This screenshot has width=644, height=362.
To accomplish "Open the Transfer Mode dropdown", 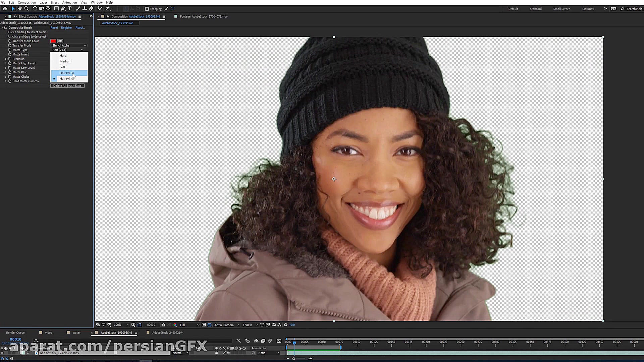I will 69,45.
